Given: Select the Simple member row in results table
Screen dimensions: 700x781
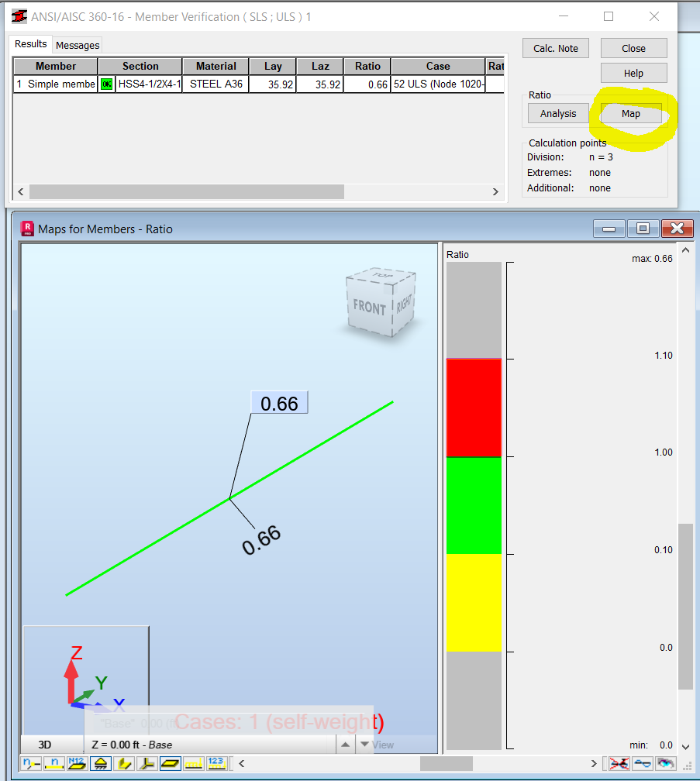Looking at the screenshot, I should click(54, 84).
